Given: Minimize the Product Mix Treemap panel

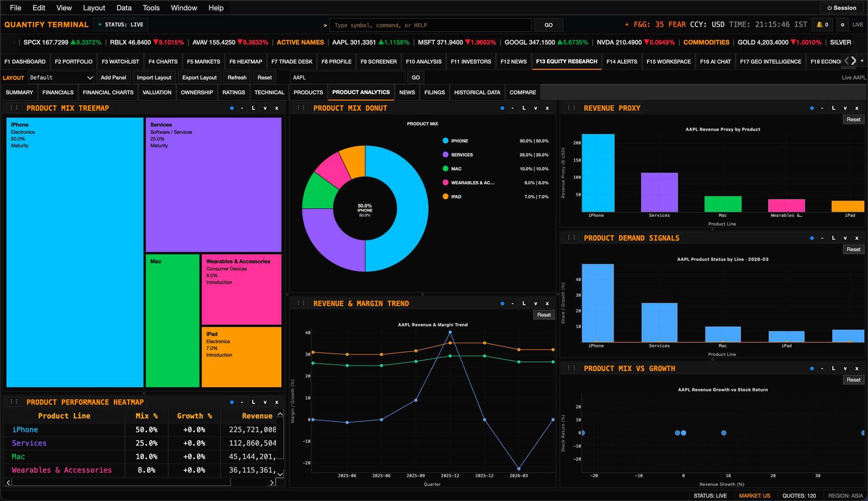Looking at the screenshot, I should tap(242, 108).
